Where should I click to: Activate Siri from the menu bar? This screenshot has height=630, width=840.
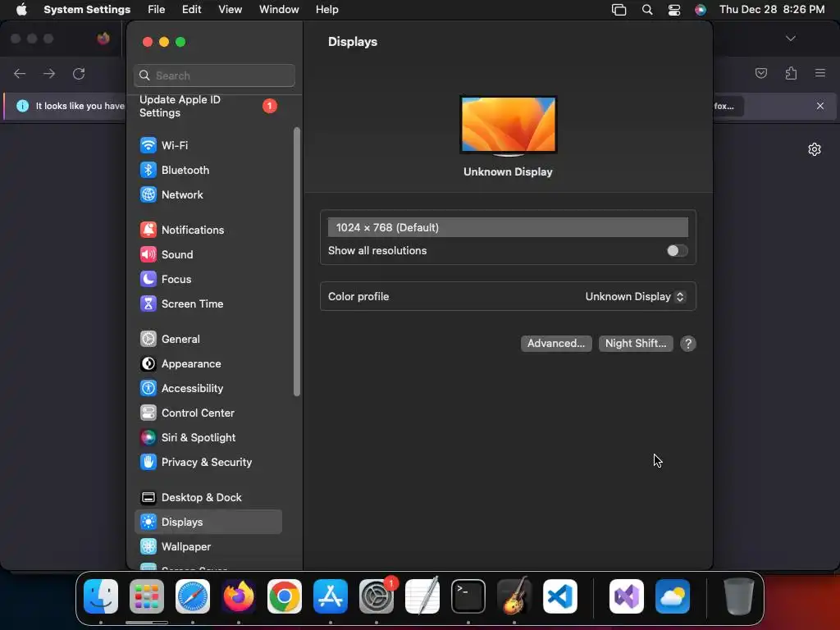701,10
